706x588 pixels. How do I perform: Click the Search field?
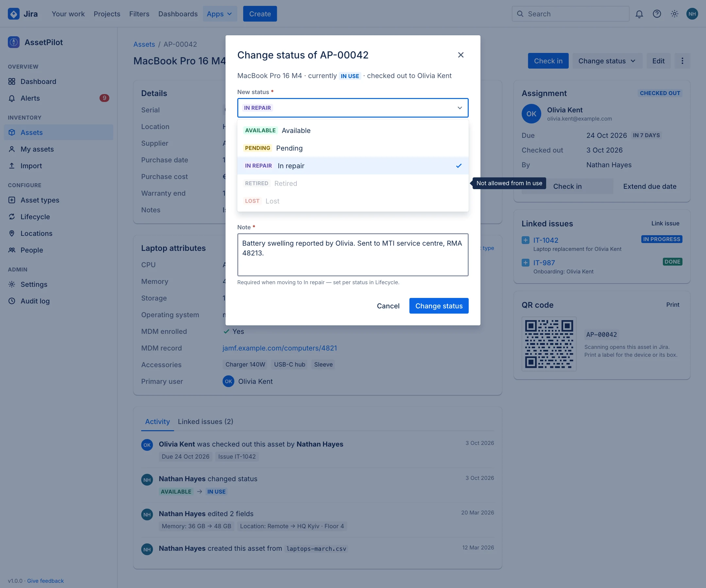[x=570, y=14]
